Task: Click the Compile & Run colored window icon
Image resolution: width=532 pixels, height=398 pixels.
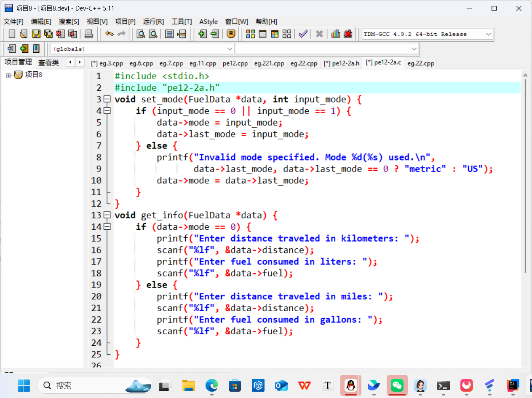Action: pos(275,34)
